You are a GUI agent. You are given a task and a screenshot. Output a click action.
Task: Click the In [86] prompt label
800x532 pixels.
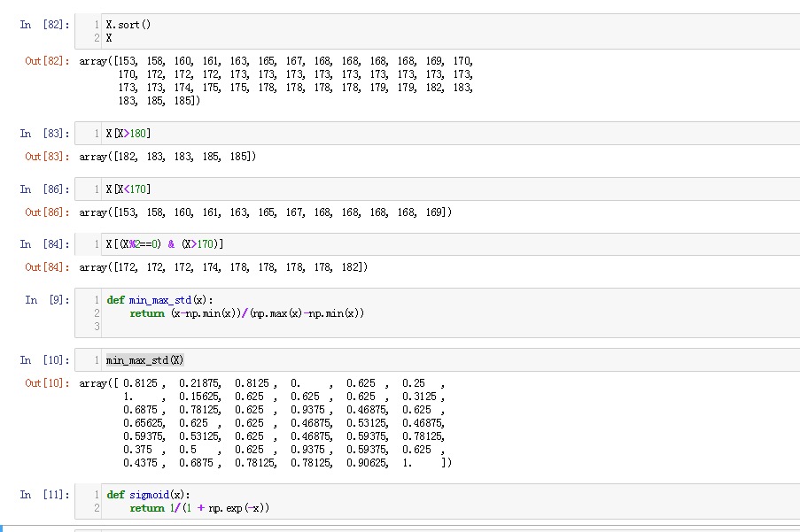point(44,189)
